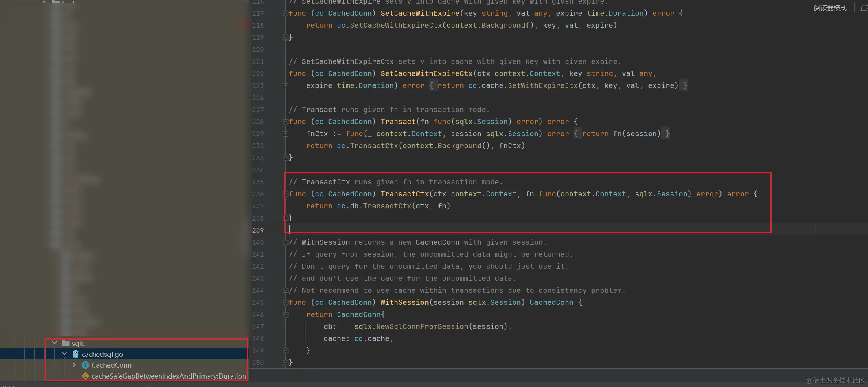This screenshot has width=868, height=387.
Task: Select the sqlc folder label
Action: click(x=78, y=343)
